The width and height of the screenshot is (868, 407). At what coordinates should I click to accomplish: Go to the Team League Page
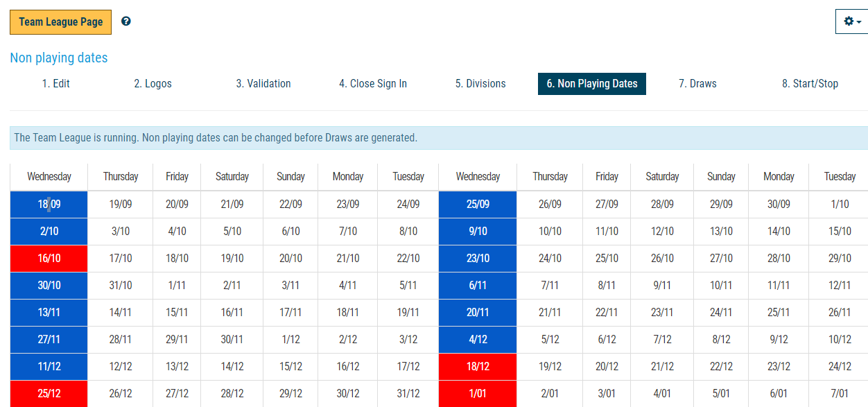61,22
